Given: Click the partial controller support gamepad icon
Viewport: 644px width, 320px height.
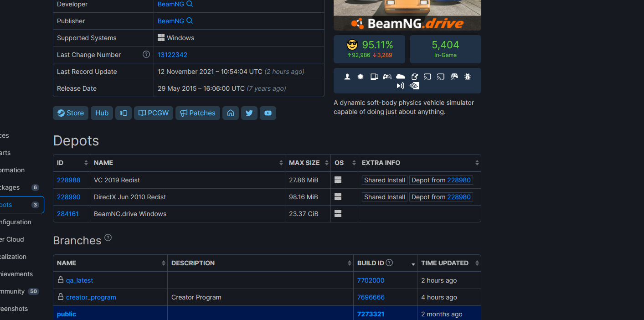Looking at the screenshot, I should tap(387, 77).
